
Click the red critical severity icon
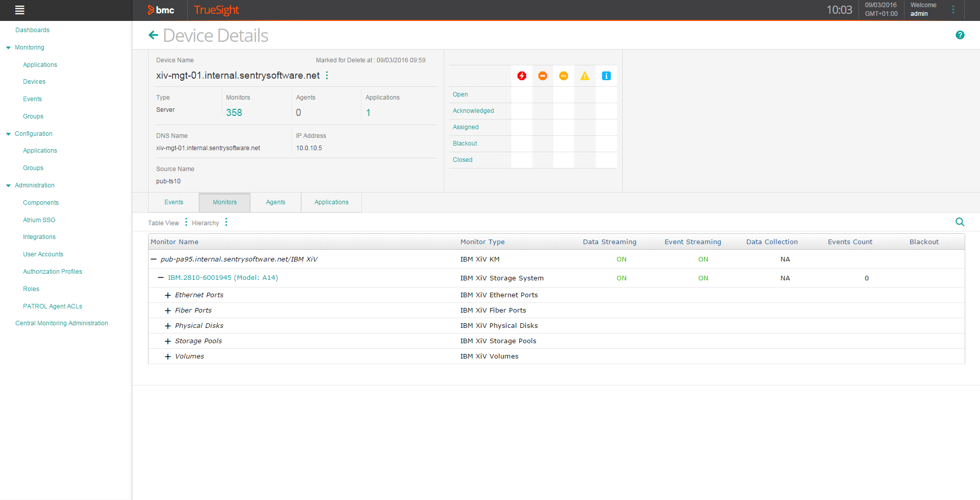coord(522,76)
